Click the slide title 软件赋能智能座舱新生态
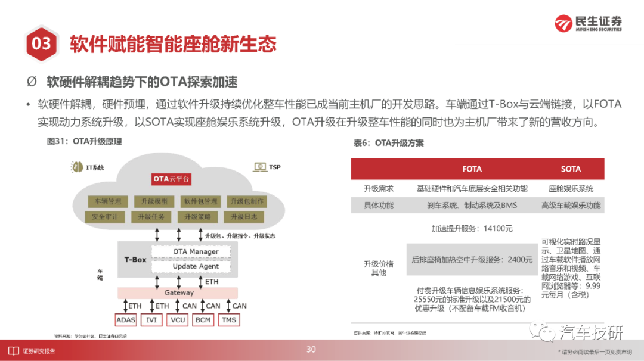 click(x=173, y=44)
